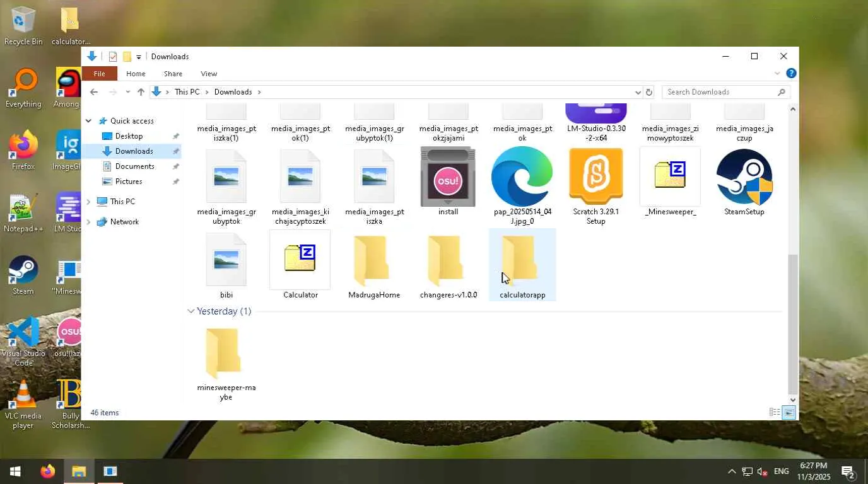
Task: Click the Forward navigation arrow
Action: point(113,92)
